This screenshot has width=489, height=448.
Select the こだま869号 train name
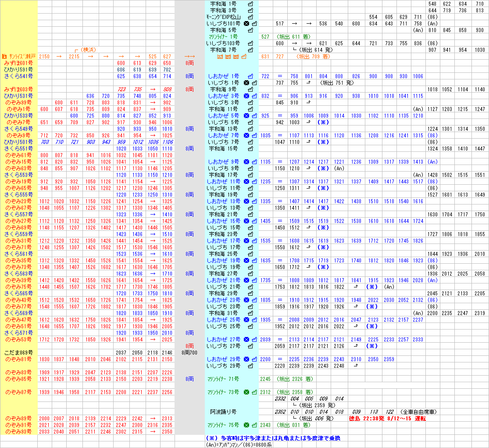pos(18,353)
